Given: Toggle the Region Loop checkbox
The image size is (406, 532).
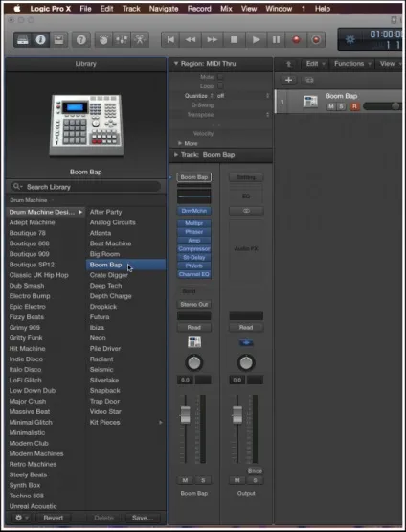Looking at the screenshot, I should (220, 86).
